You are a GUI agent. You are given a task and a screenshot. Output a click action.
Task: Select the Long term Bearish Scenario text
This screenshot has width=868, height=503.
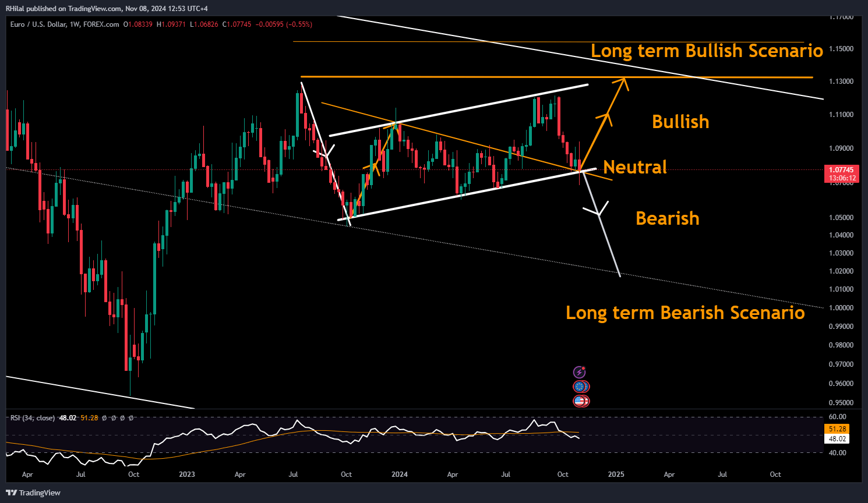[x=685, y=313]
